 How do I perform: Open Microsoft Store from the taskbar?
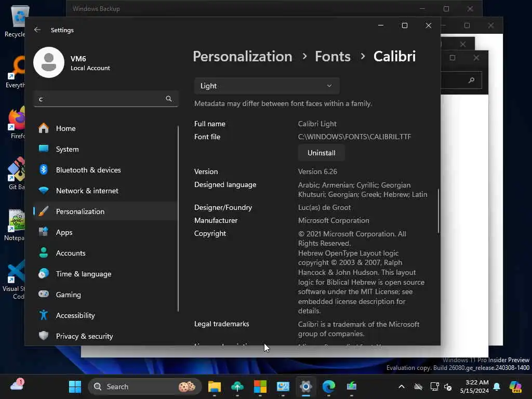click(x=260, y=387)
